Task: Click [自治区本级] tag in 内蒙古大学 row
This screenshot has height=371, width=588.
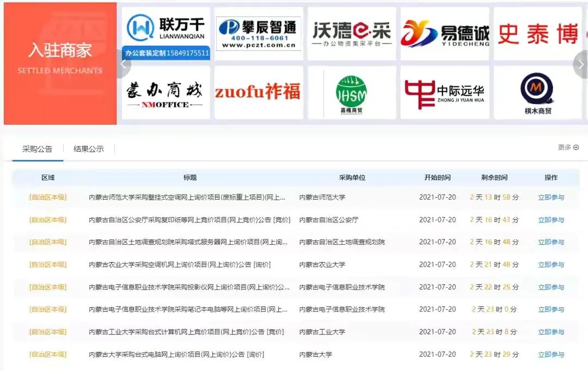Action: [48, 354]
